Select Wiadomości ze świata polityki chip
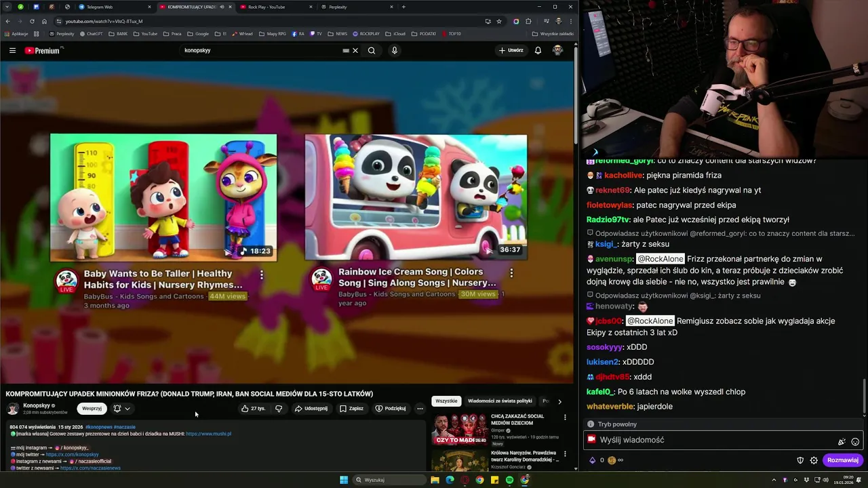The image size is (868, 488). pos(500,401)
